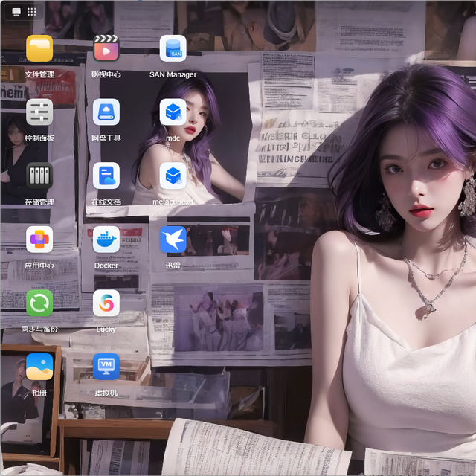Open 存储管理 storage manager
Viewport: 476px width, 476px height.
(39, 176)
